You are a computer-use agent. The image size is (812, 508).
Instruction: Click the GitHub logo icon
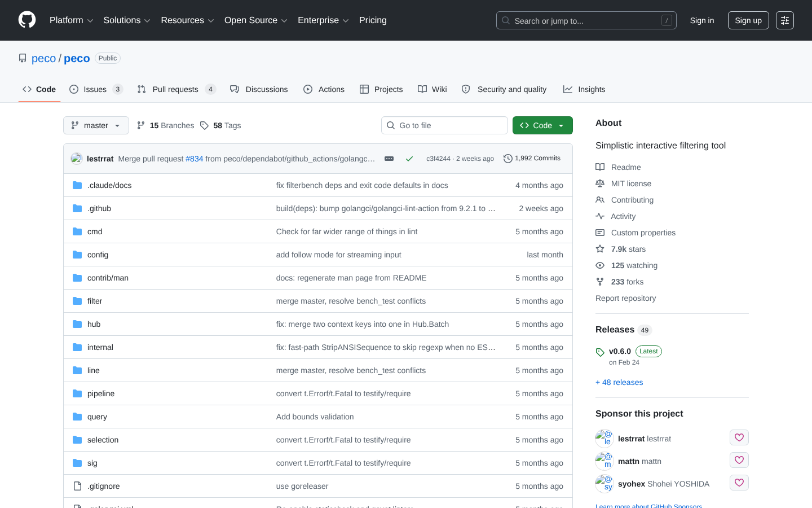(x=27, y=20)
